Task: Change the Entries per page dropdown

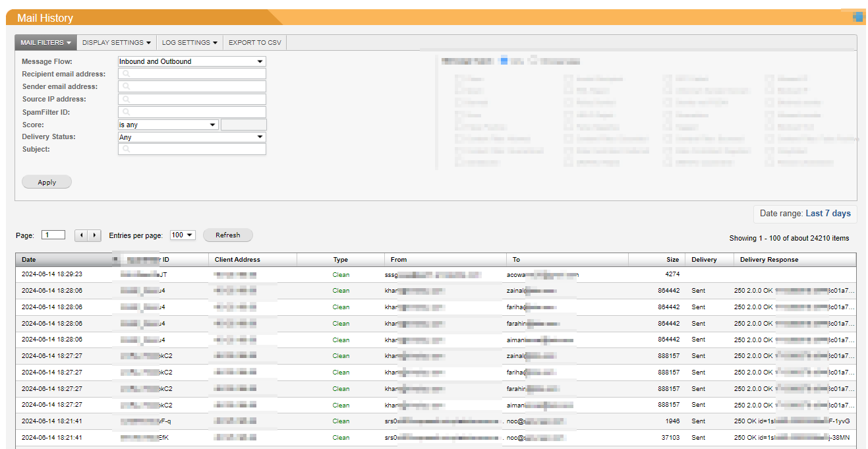Action: point(183,235)
